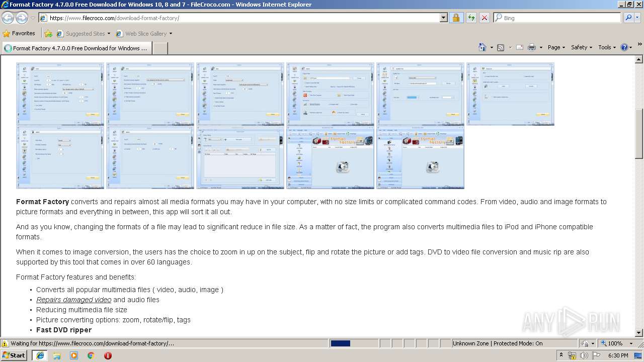Open sixth screenshot thumbnail in top row
644x362 pixels.
511,94
